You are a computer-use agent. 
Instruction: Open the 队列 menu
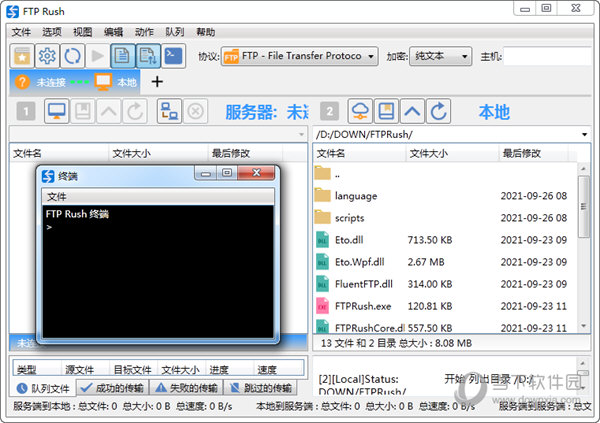[x=174, y=32]
